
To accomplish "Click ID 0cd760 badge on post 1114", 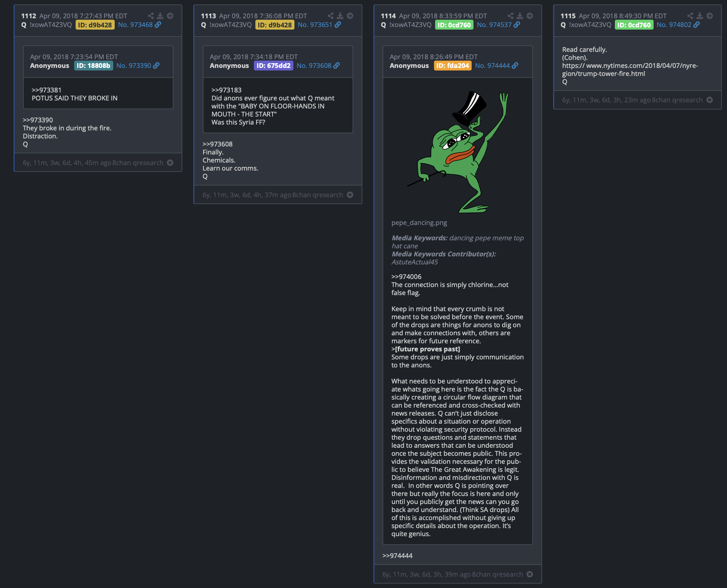I will click(x=454, y=25).
